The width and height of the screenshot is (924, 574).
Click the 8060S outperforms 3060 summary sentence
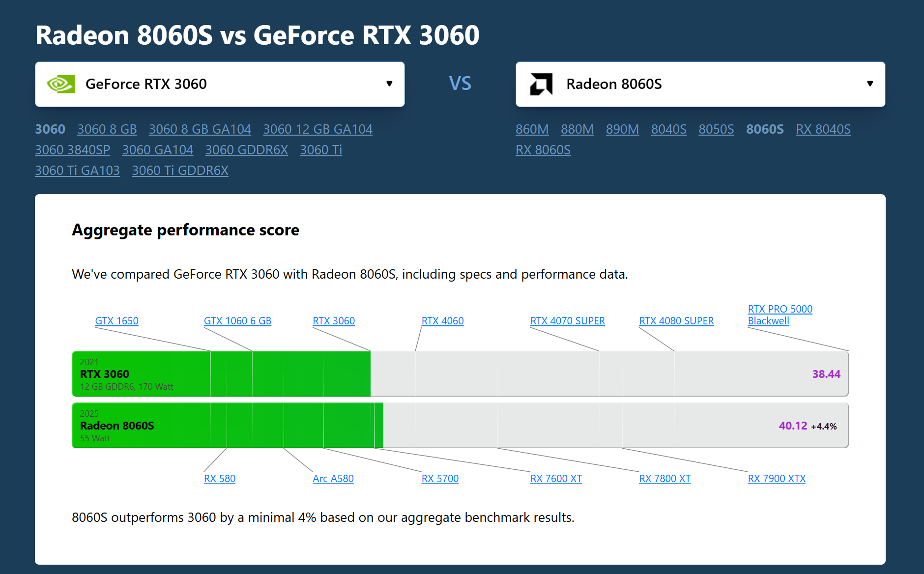[323, 517]
